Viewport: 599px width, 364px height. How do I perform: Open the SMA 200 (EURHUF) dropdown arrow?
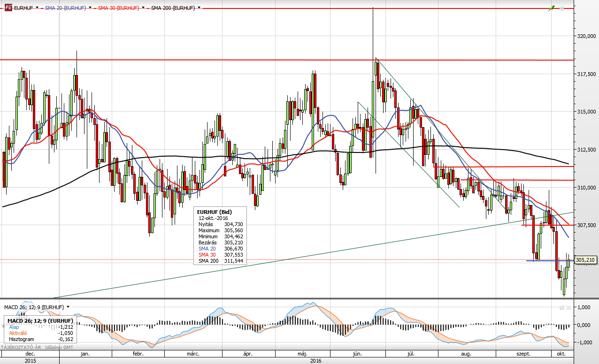point(200,8)
